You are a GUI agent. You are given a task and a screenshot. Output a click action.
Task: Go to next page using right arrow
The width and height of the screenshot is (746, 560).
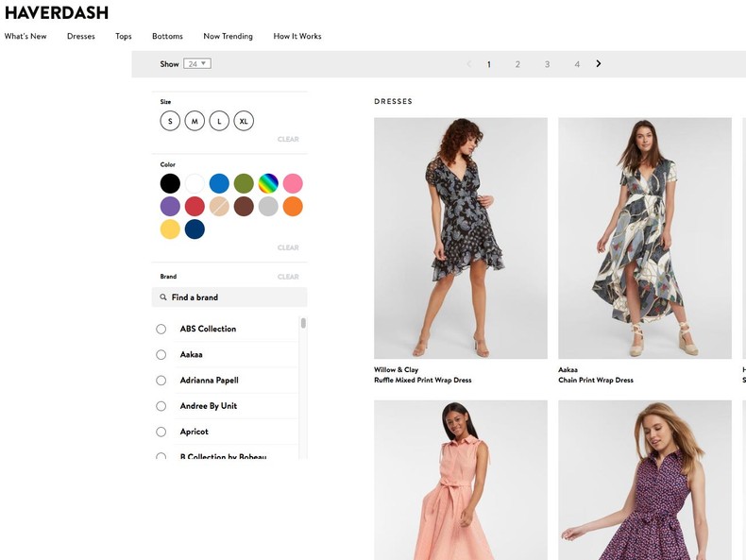pyautogui.click(x=599, y=64)
